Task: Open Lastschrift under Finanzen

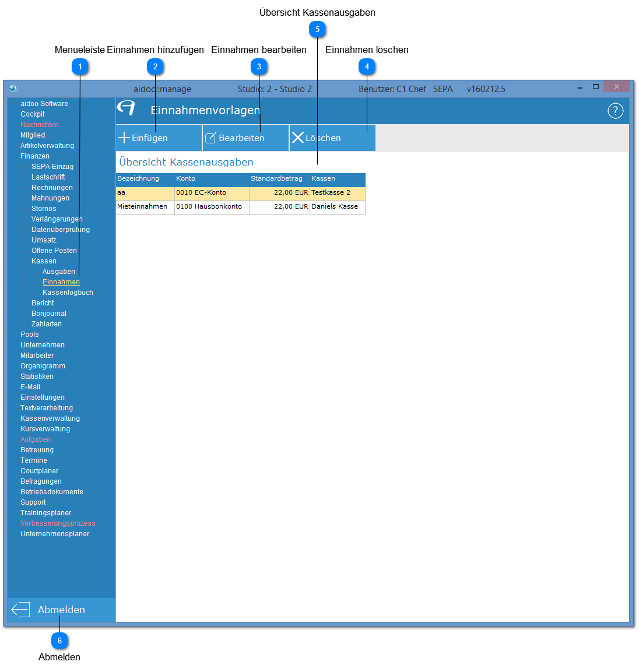Action: [x=48, y=177]
